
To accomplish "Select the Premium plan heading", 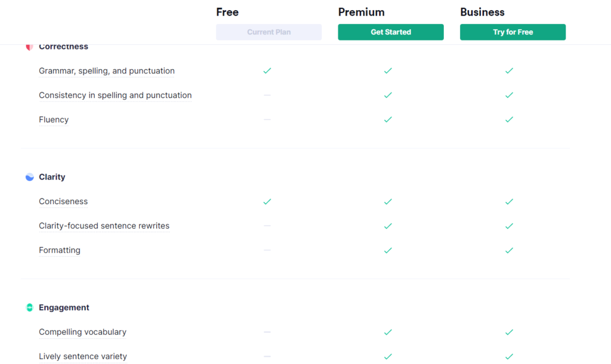I will click(x=361, y=12).
